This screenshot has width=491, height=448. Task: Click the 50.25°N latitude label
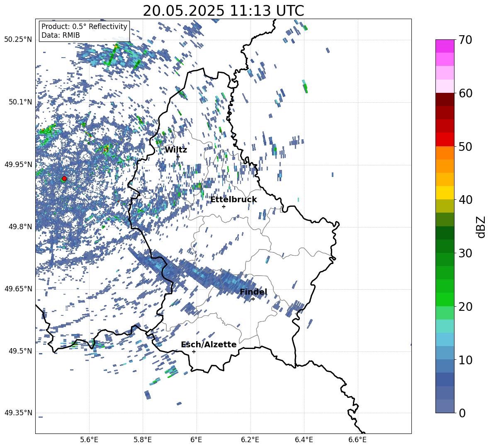(18, 40)
